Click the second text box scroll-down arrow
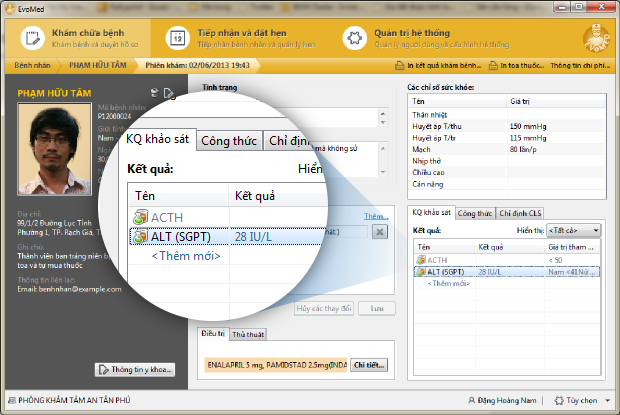The width and height of the screenshot is (620, 415). 383,172
